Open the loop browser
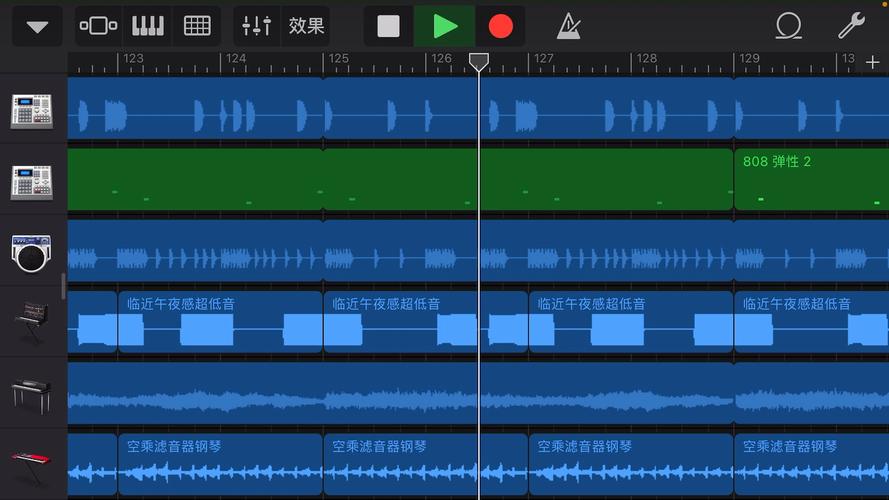Viewport: 889px width, 500px height. tap(788, 26)
